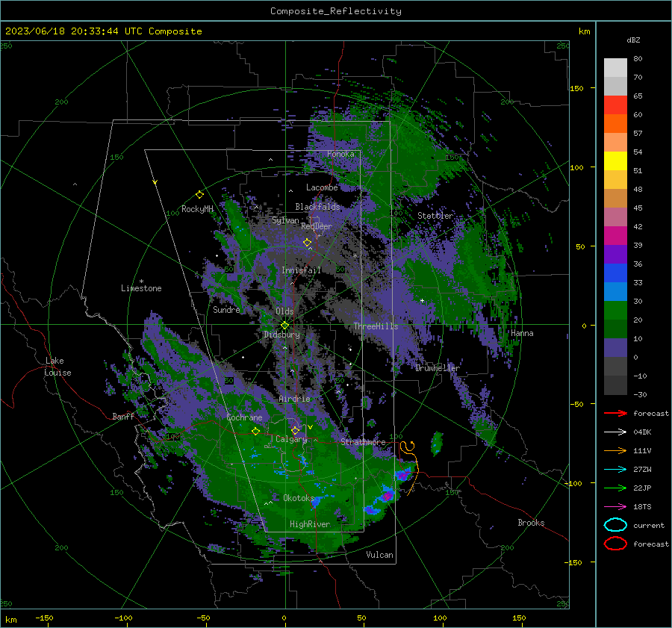Screen dimensions: 672x628
Task: Click the Banff label
Action: [x=123, y=416]
